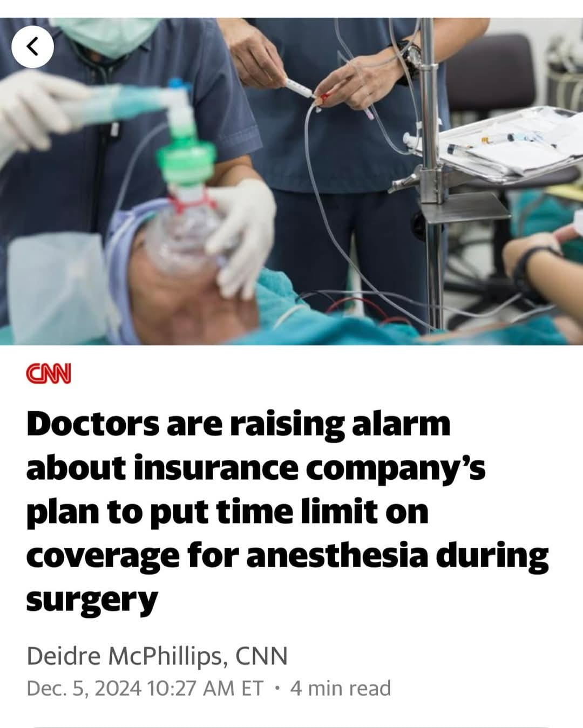Click the word "surgery" in the headline

92,599
